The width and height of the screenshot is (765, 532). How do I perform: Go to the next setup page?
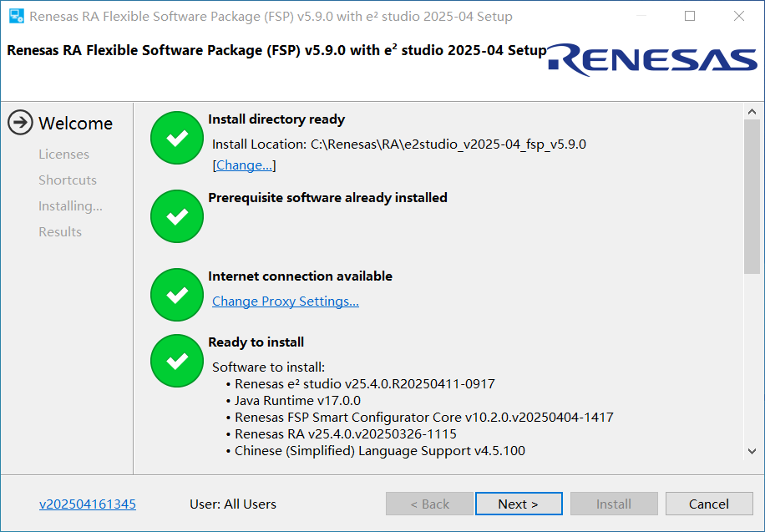[x=519, y=504]
